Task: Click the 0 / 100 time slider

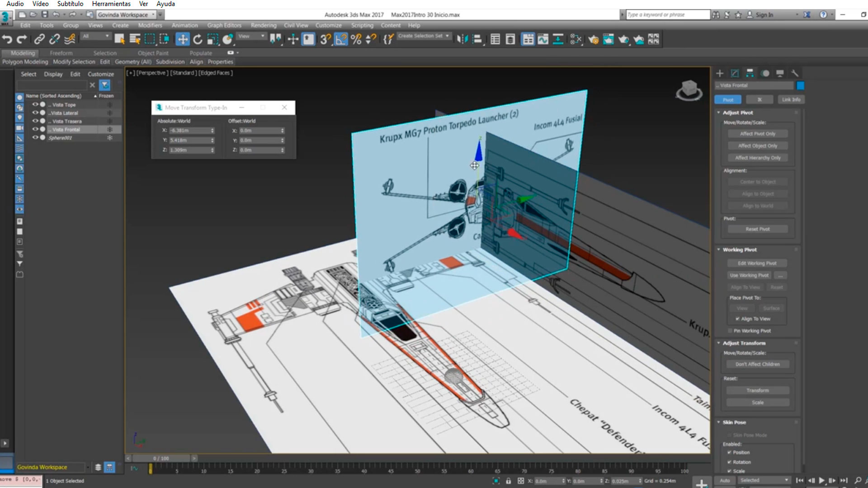Action: coord(161,458)
